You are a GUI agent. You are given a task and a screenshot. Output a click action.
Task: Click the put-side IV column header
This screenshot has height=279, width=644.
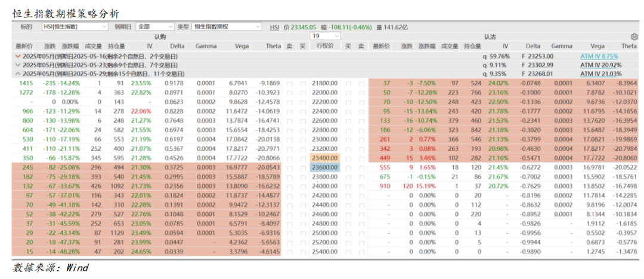(505, 46)
